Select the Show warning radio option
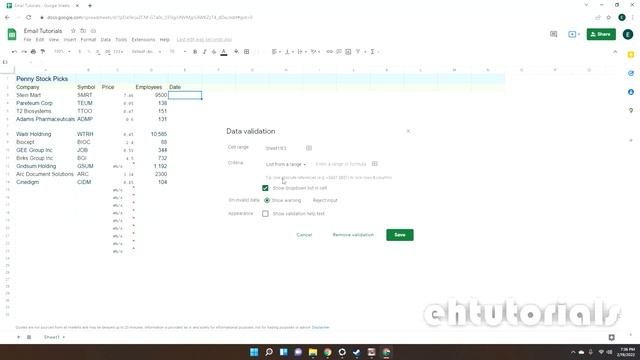Image resolution: width=640 pixels, height=360 pixels. [267, 200]
